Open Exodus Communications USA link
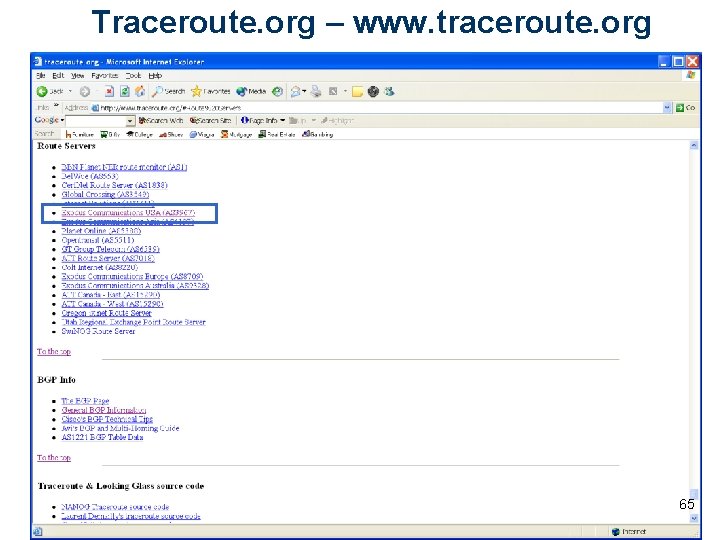Image resolution: width=720 pixels, height=540 pixels. tap(128, 213)
